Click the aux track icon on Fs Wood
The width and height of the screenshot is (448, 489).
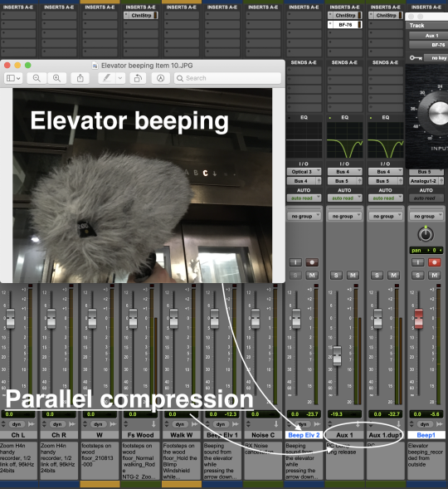[x=153, y=424]
